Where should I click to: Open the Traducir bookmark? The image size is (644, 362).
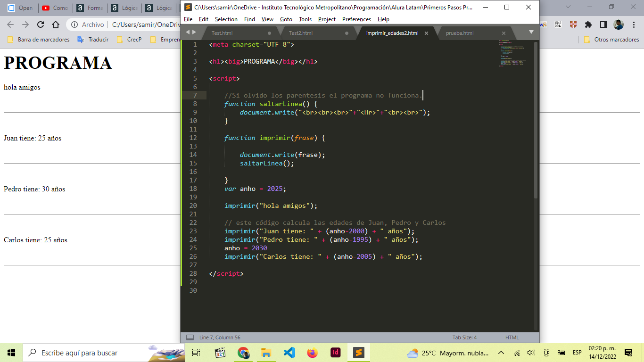tap(93, 40)
